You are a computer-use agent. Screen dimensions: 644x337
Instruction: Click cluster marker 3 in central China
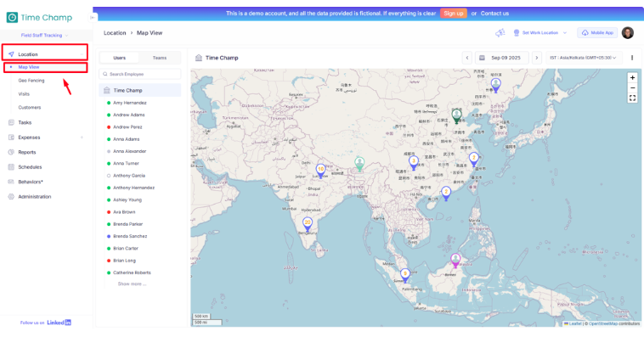click(x=414, y=163)
